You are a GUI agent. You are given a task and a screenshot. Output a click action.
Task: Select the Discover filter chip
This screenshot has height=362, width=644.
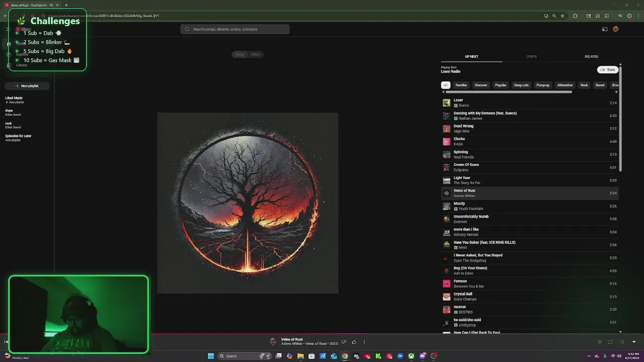click(x=481, y=85)
